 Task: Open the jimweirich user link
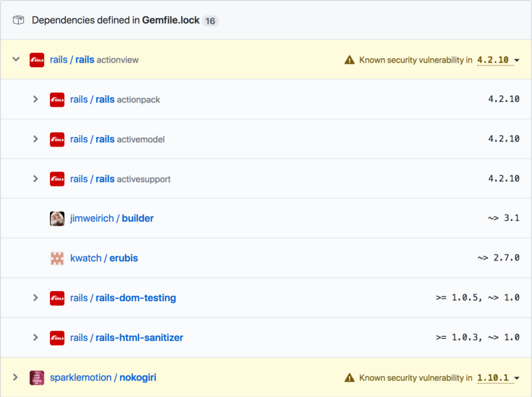(x=92, y=218)
